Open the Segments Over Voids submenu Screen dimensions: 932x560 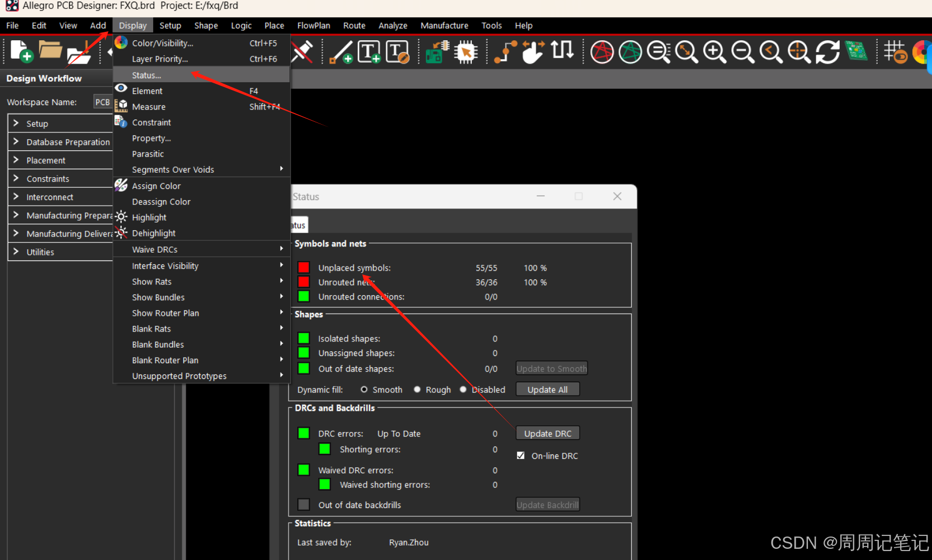[x=201, y=169]
